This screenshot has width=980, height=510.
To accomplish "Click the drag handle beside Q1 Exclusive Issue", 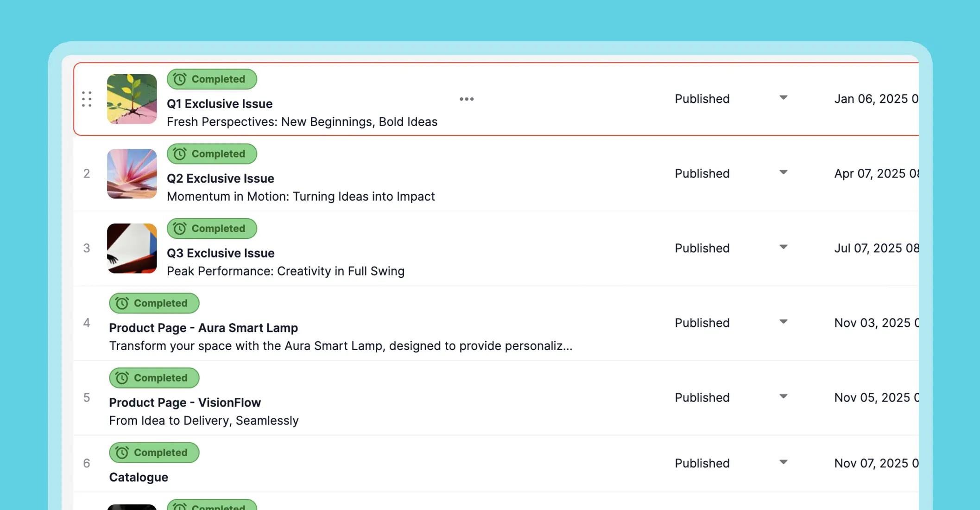I will (x=86, y=99).
